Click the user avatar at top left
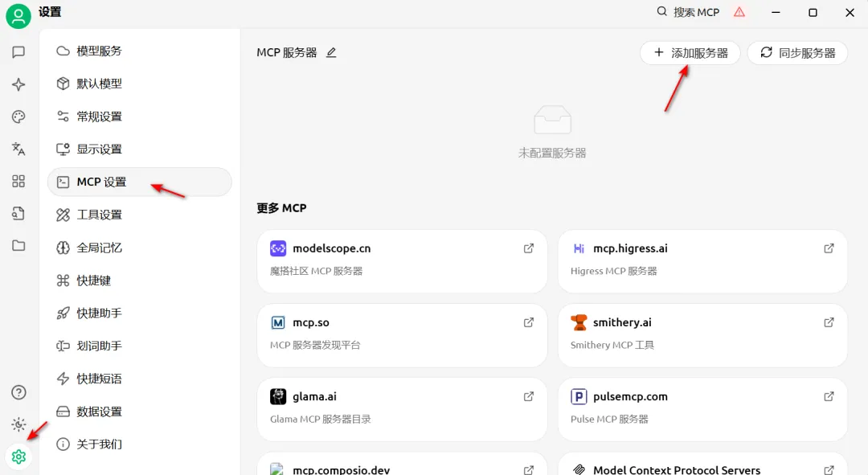 click(18, 15)
